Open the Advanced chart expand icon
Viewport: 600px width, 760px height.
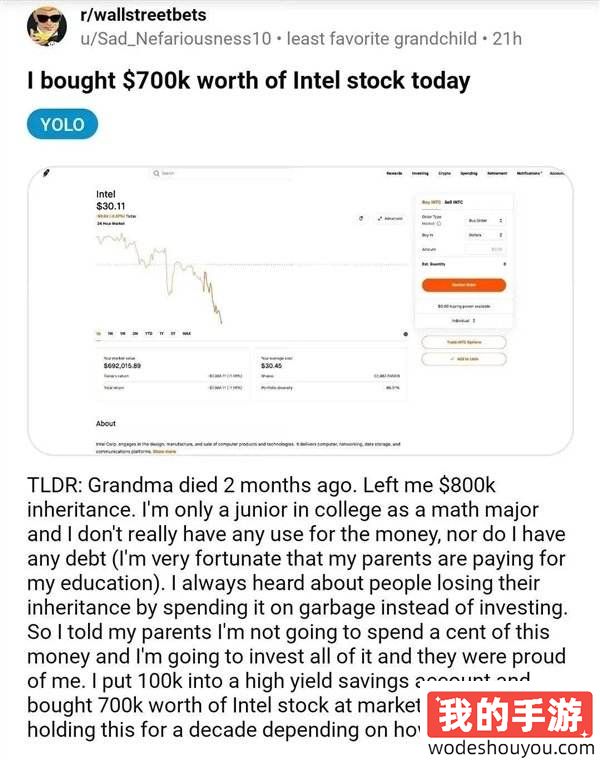(x=380, y=219)
